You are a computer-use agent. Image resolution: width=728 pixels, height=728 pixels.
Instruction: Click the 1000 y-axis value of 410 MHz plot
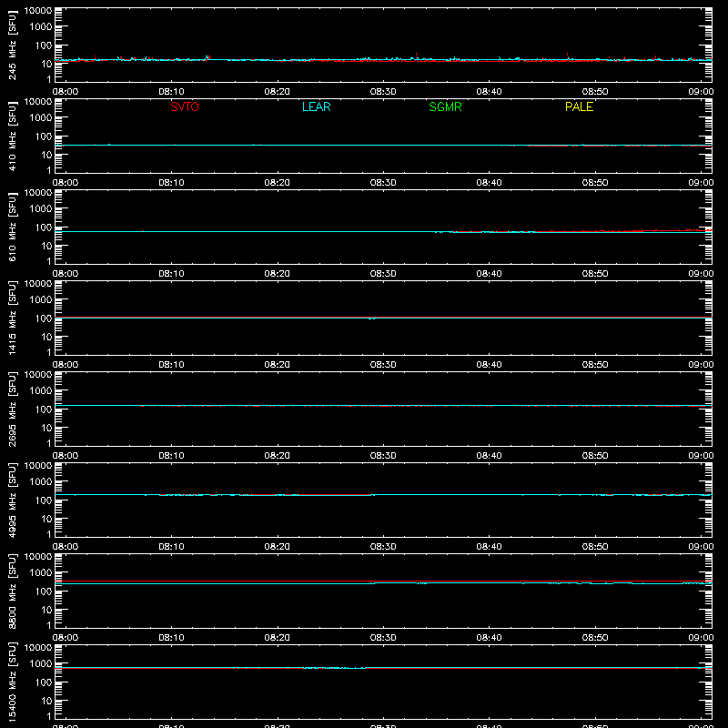[41, 118]
